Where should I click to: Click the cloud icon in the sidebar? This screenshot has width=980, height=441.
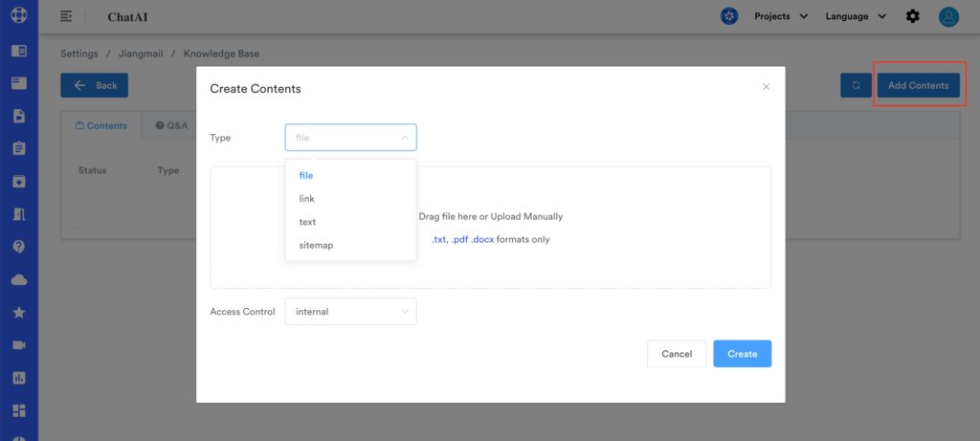click(x=19, y=280)
